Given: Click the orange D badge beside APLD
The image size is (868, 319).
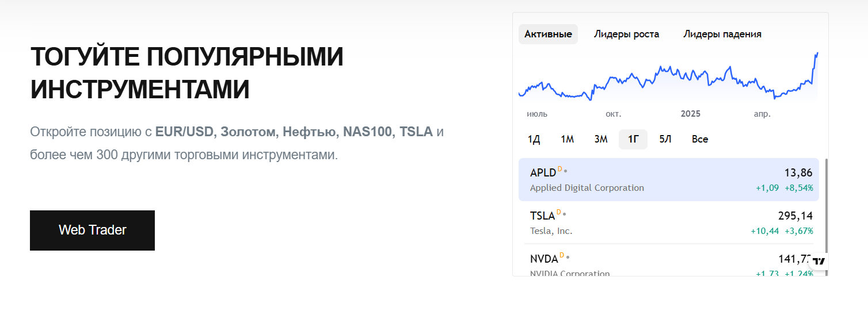Looking at the screenshot, I should pos(560,169).
